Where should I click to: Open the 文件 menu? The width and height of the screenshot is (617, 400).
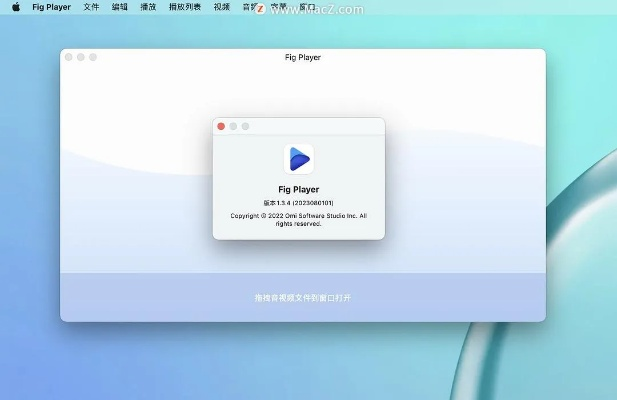[91, 7]
